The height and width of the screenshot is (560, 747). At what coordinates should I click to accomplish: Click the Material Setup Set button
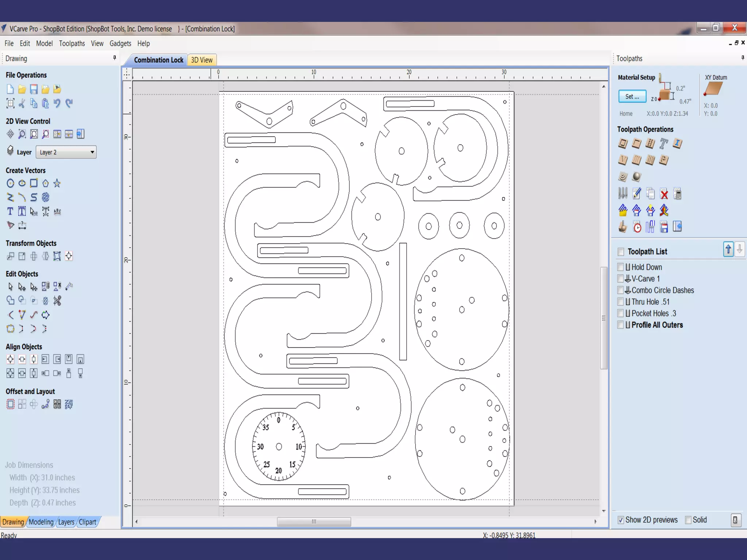(x=632, y=97)
